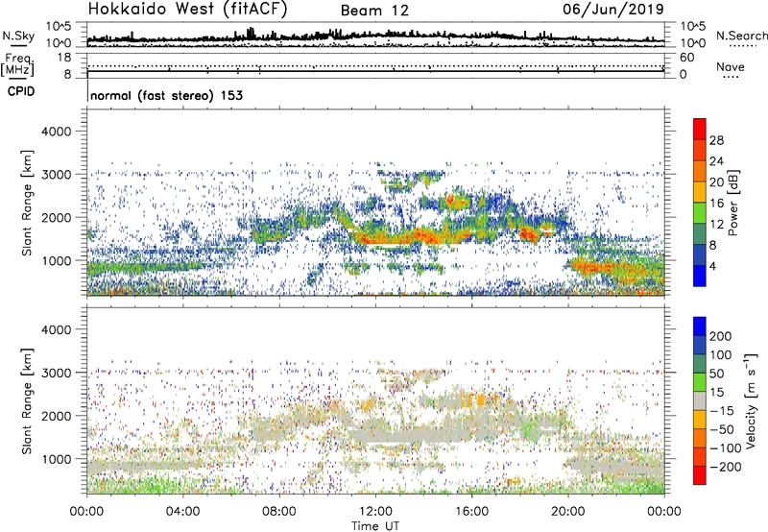Screen dimensions: 768x532
Task: Click the sky noise trace in top panel
Action: click(x=375, y=36)
